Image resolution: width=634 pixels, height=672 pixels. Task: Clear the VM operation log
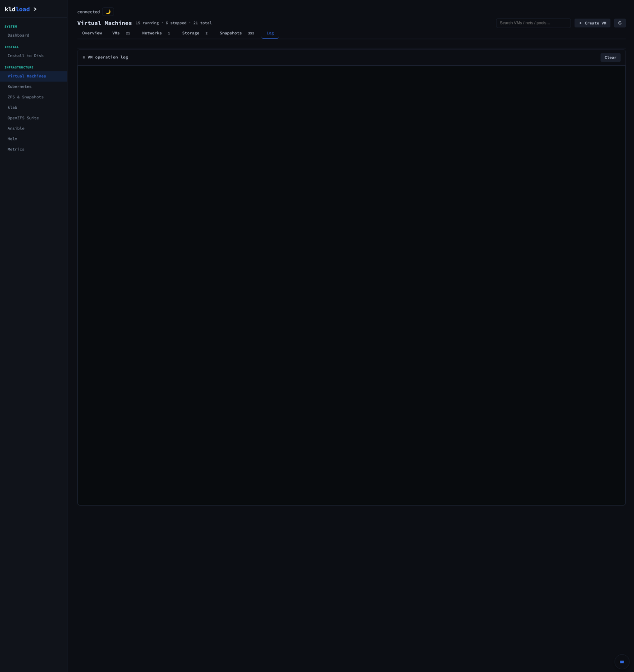tap(610, 58)
